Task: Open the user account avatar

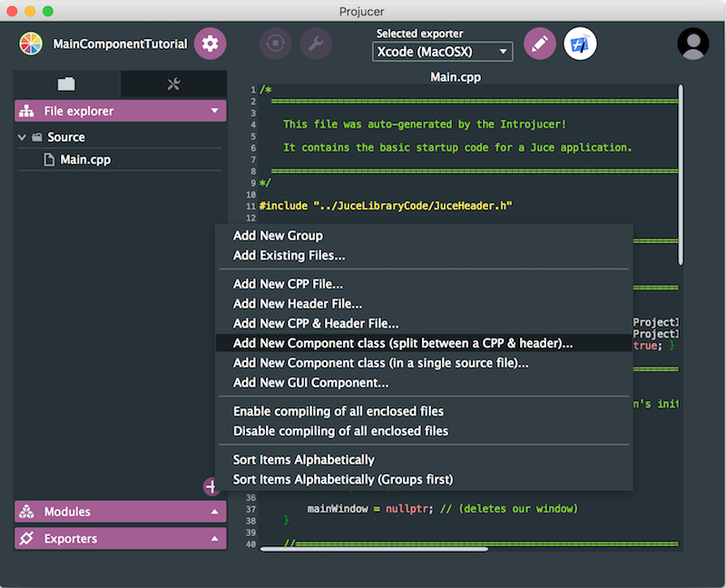Action: [693, 44]
